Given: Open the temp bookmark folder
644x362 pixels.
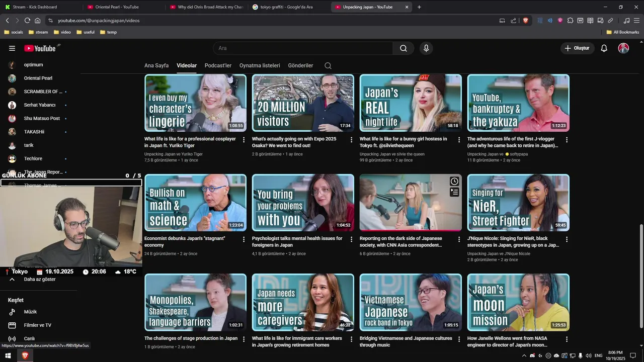Looking at the screenshot, I should click(109, 32).
